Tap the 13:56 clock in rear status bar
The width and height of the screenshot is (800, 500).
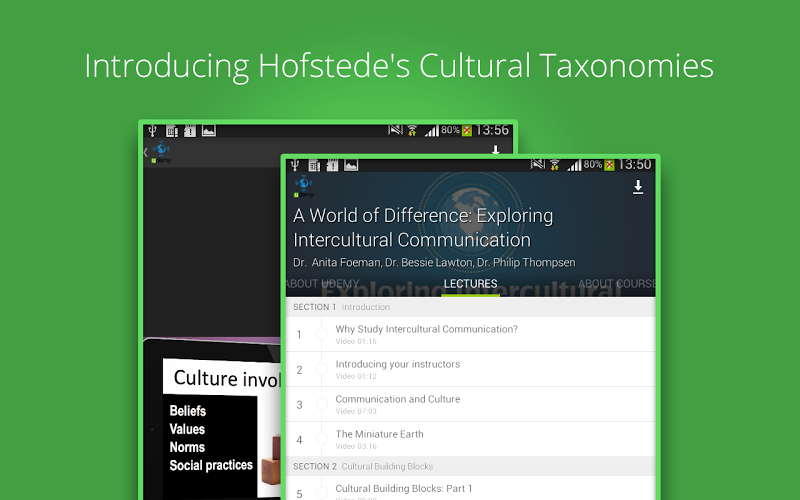click(x=492, y=130)
